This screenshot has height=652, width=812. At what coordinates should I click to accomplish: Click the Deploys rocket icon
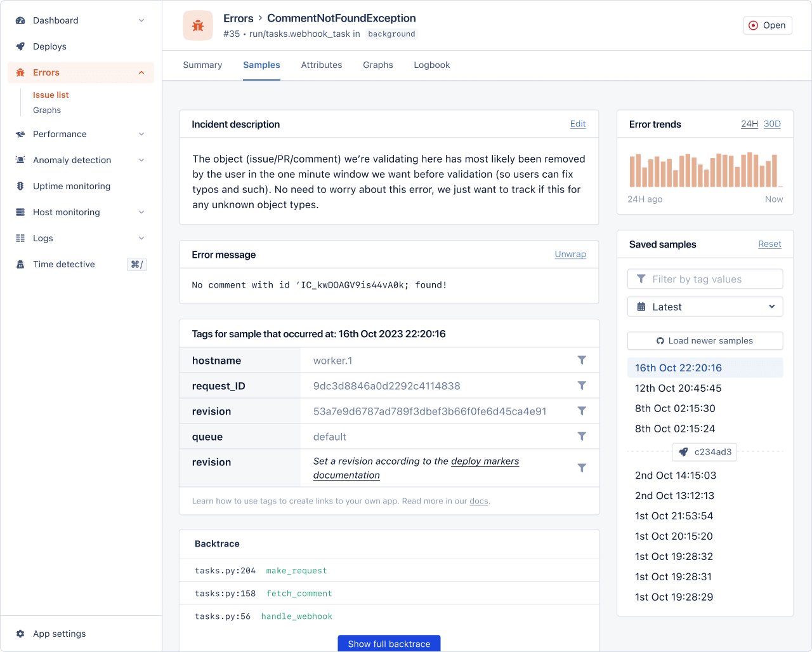coord(20,46)
